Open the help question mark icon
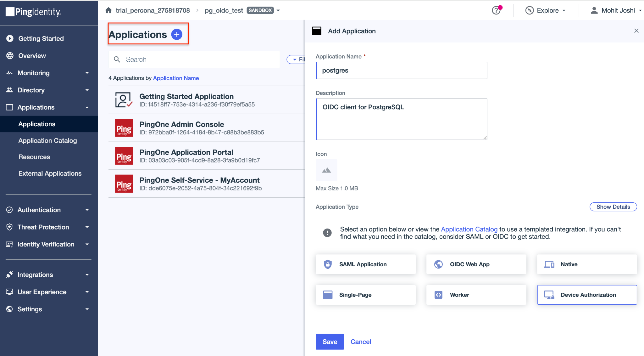The image size is (644, 356). point(496,10)
